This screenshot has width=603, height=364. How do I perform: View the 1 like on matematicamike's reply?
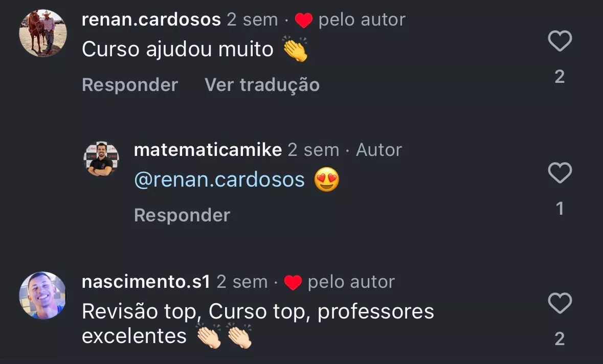point(560,209)
